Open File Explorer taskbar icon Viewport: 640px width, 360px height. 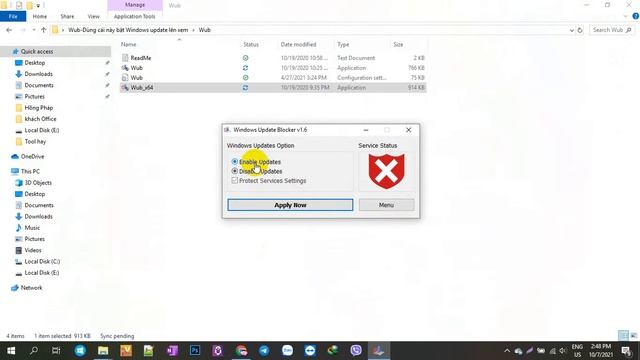(103, 351)
